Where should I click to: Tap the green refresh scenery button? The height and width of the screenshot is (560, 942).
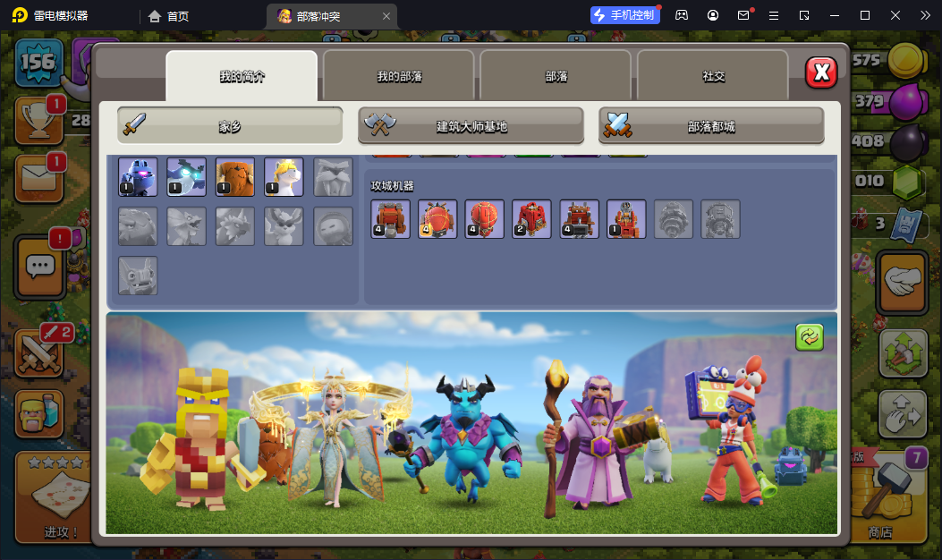[x=810, y=337]
